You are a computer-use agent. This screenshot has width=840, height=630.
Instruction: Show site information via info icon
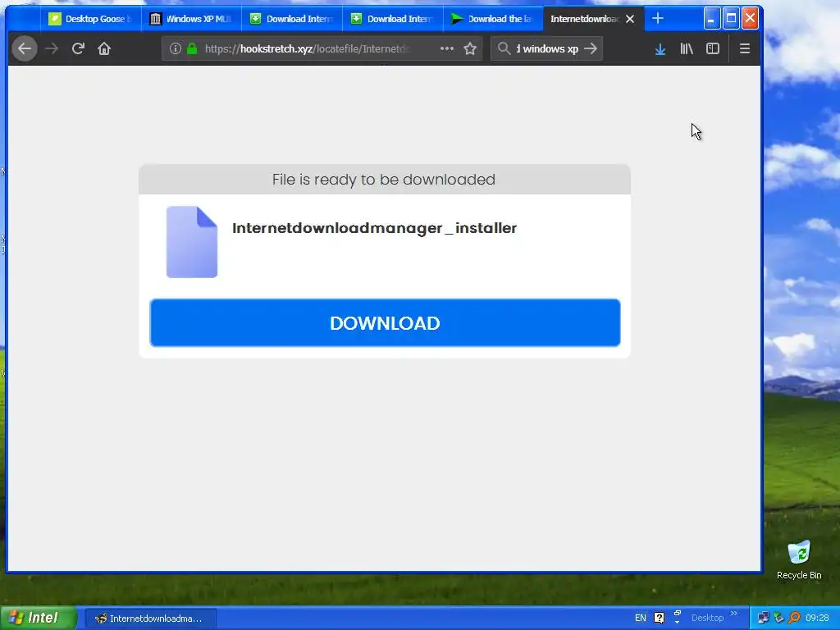[x=176, y=48]
